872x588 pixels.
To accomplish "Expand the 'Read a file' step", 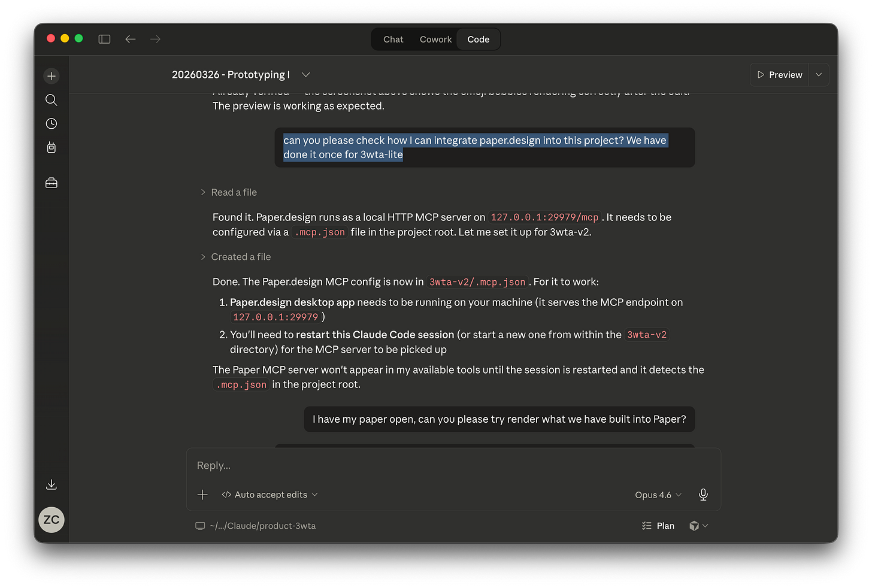I will [x=229, y=192].
